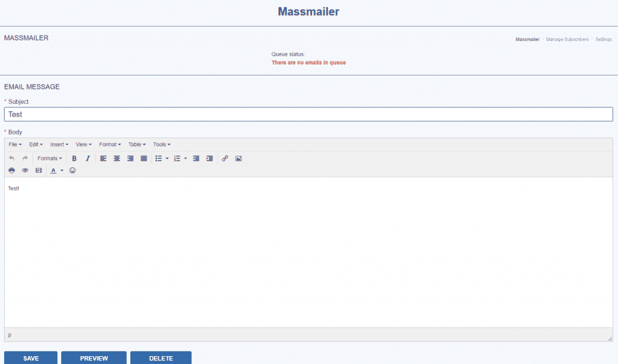Screen dimensions: 618x364
Task: Toggle bold formatting in the editor
Action: (74, 159)
